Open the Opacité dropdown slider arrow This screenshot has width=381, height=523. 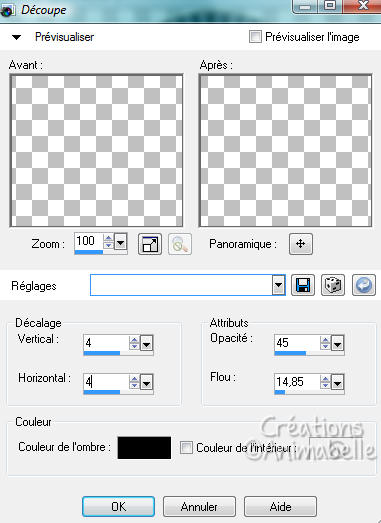(x=337, y=343)
